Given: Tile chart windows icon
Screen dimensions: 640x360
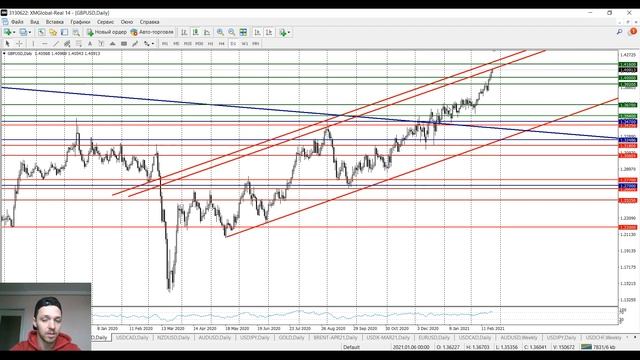Looking at the screenshot, I should 243,32.
